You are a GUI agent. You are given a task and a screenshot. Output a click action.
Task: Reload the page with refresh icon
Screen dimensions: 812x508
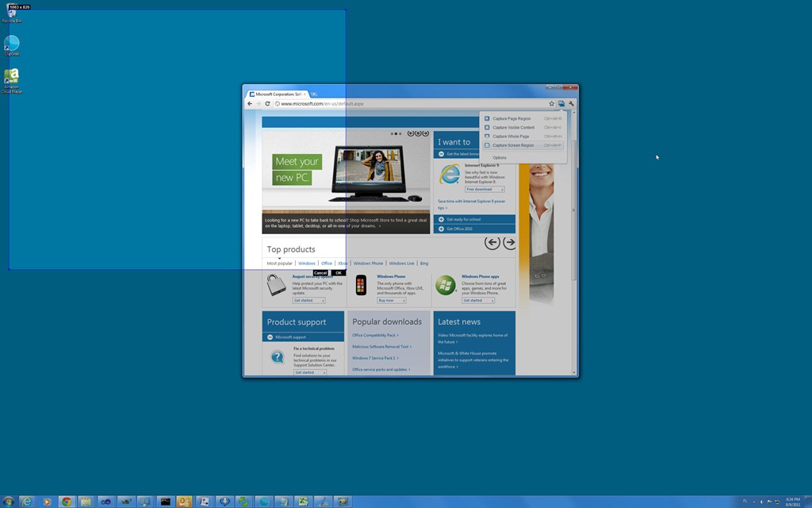click(267, 104)
